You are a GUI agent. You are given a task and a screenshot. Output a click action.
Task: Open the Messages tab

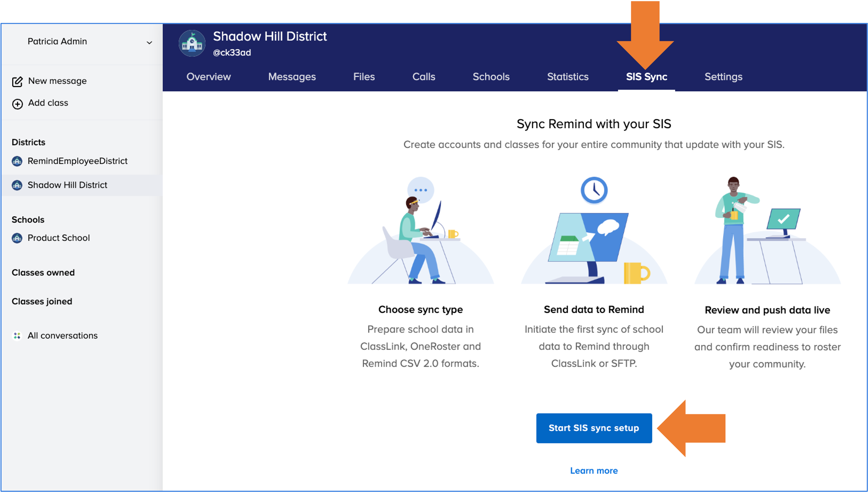291,77
